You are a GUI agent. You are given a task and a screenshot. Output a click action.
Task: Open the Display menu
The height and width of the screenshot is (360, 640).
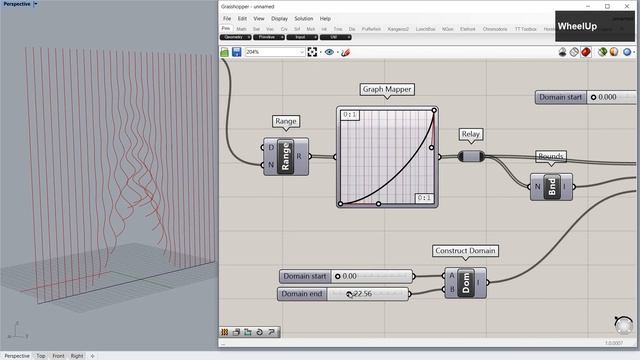279,19
